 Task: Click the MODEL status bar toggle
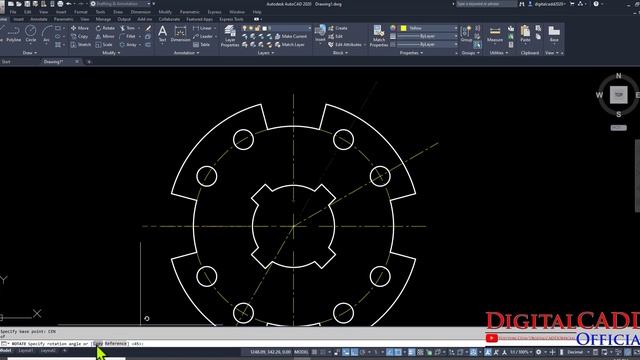point(301,352)
